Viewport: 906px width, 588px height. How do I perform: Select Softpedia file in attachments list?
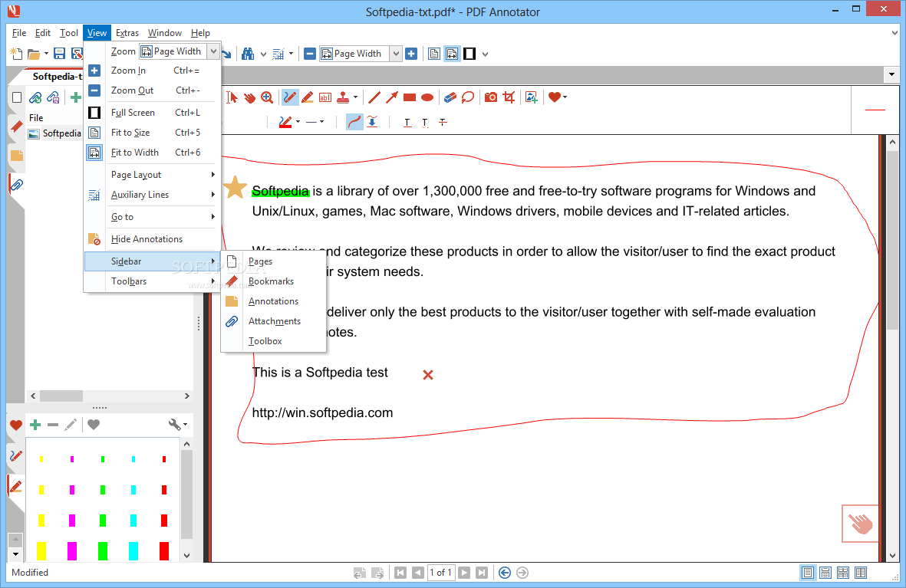click(x=55, y=133)
